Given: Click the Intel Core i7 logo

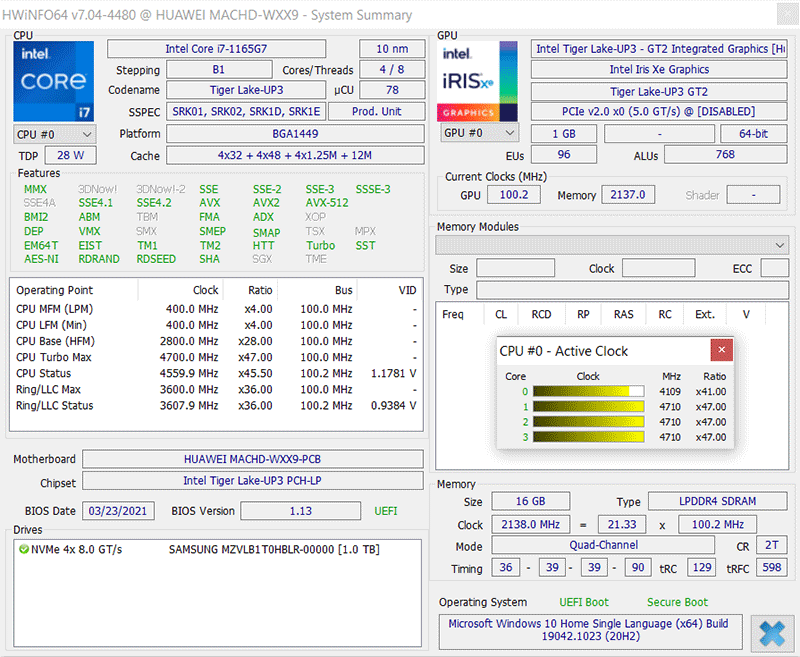Looking at the screenshot, I should click(x=54, y=81).
